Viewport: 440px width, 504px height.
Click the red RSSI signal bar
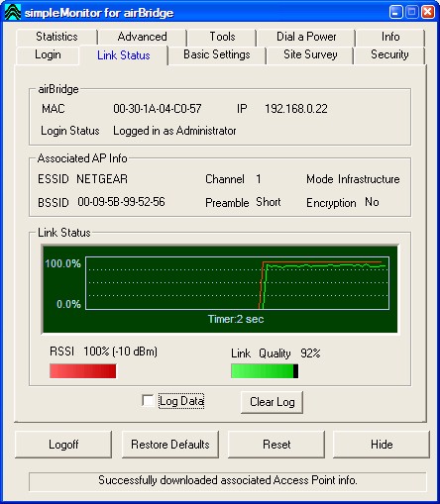[83, 371]
